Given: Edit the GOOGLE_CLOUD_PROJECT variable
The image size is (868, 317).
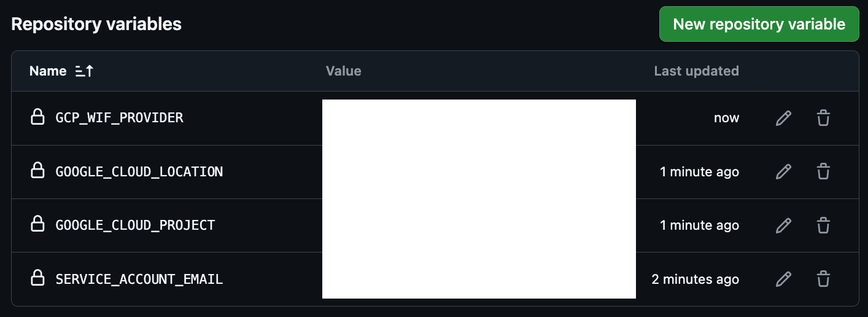Looking at the screenshot, I should pyautogui.click(x=783, y=225).
